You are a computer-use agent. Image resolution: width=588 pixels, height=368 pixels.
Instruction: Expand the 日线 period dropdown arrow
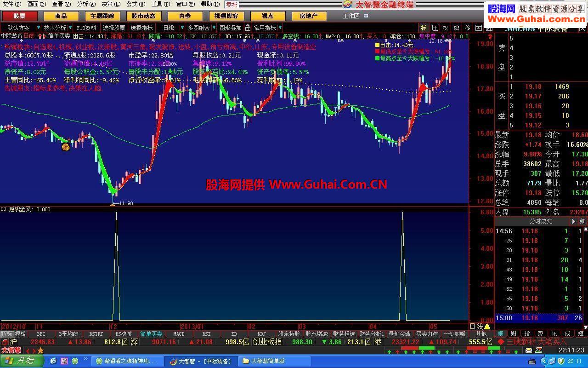click(x=182, y=28)
